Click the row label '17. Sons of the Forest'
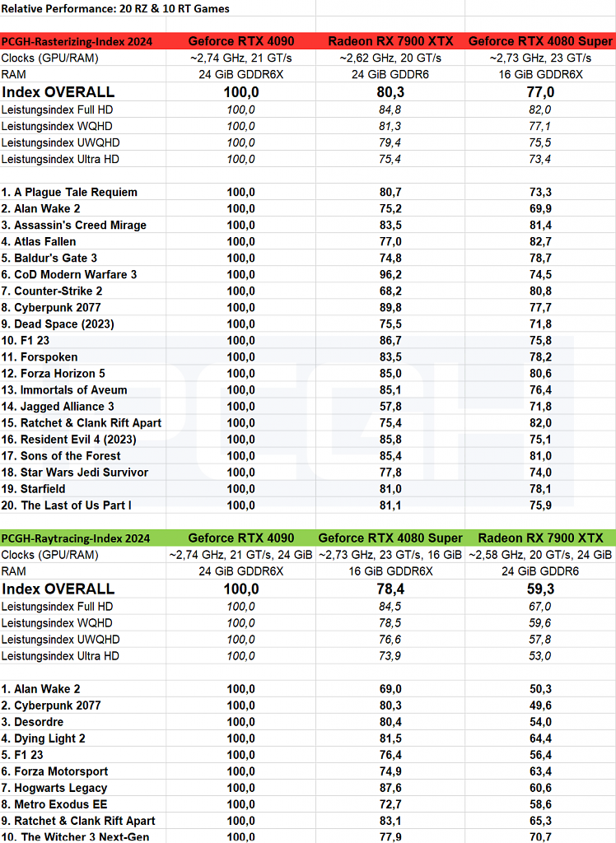This screenshot has width=616, height=843. tap(61, 456)
